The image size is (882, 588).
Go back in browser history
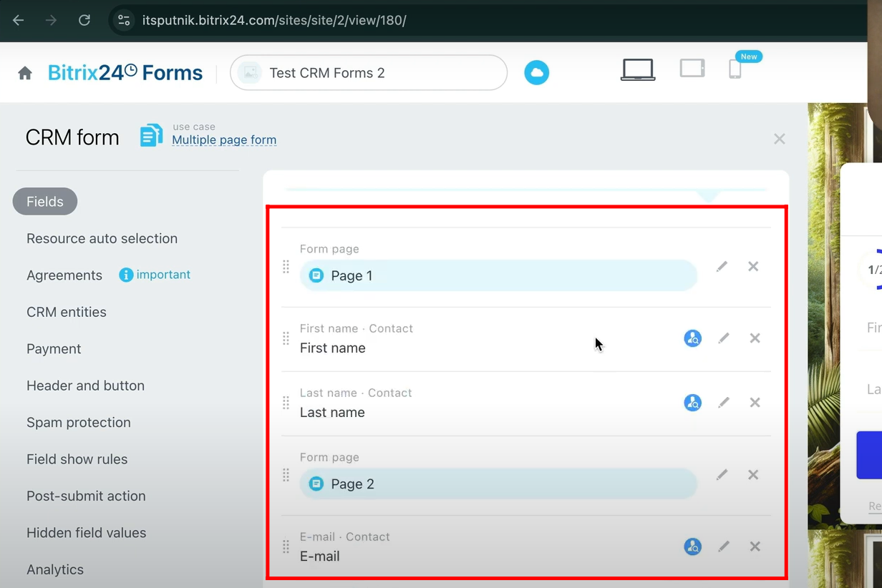pyautogui.click(x=19, y=20)
